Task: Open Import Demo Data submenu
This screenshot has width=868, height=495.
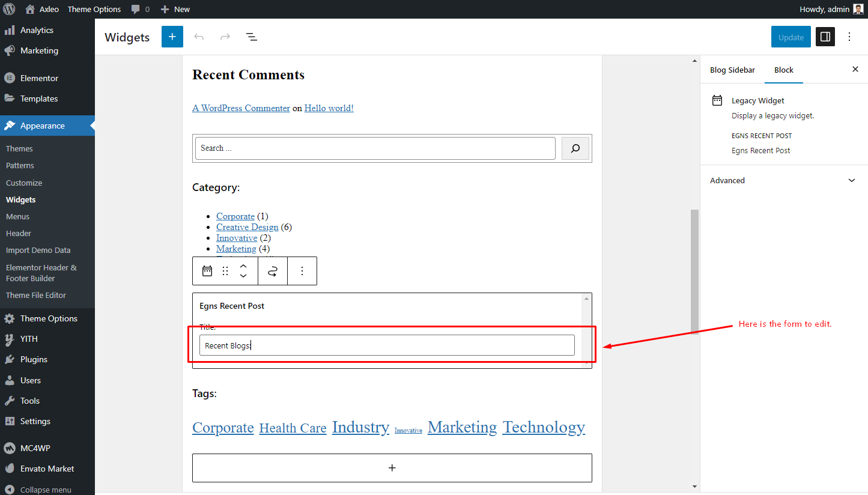Action: pyautogui.click(x=38, y=250)
